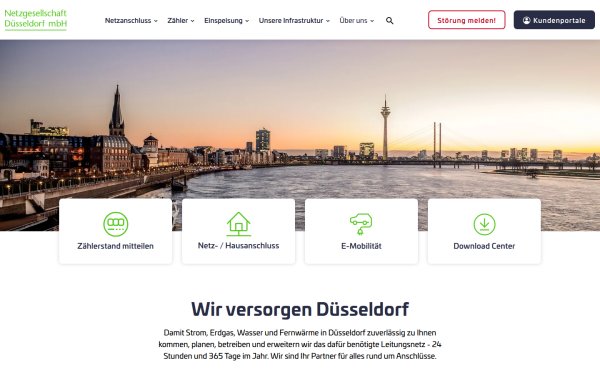Screen dimensions: 600x375
Task: Click the electric car charging icon
Action: (361, 224)
